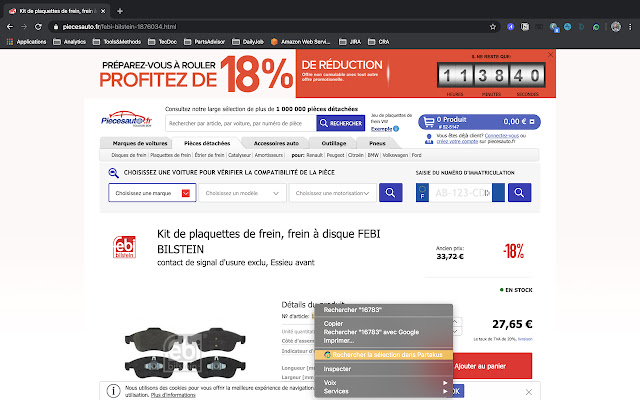Dismiss the cookie notice with X
640x400 pixels.
click(x=529, y=392)
